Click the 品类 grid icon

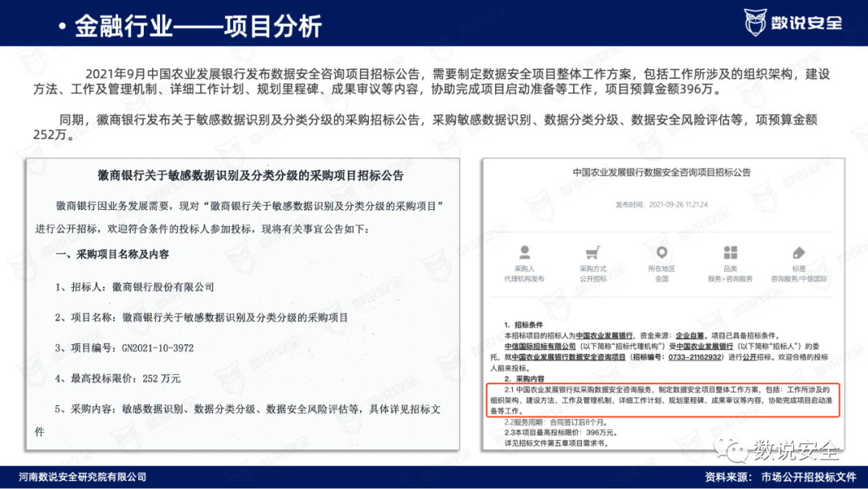coord(730,253)
